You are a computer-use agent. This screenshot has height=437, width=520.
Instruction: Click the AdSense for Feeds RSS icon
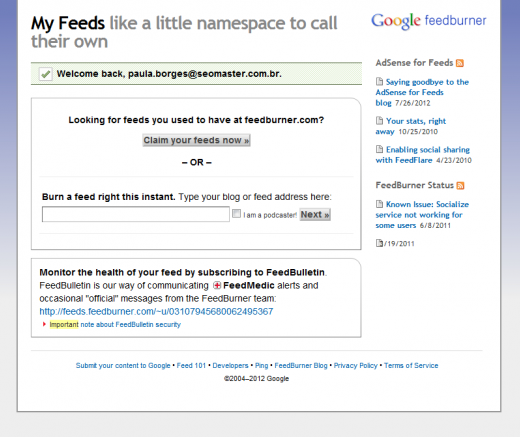tap(460, 63)
